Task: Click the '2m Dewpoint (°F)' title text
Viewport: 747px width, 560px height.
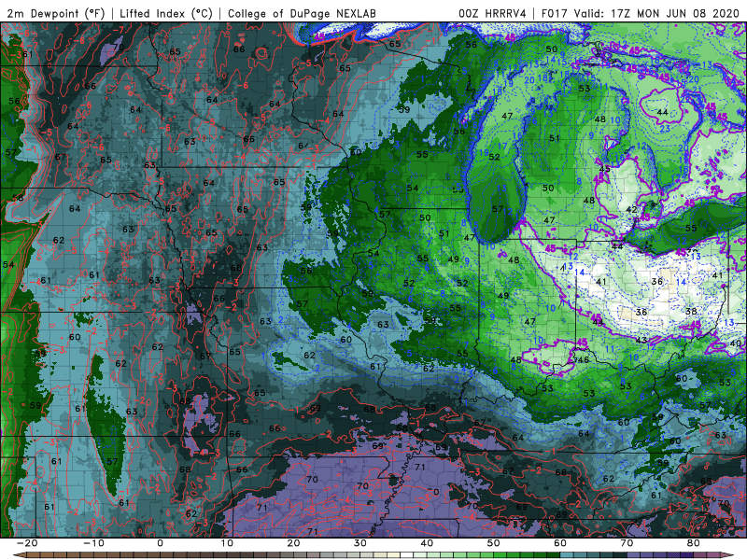Action: coord(55,14)
